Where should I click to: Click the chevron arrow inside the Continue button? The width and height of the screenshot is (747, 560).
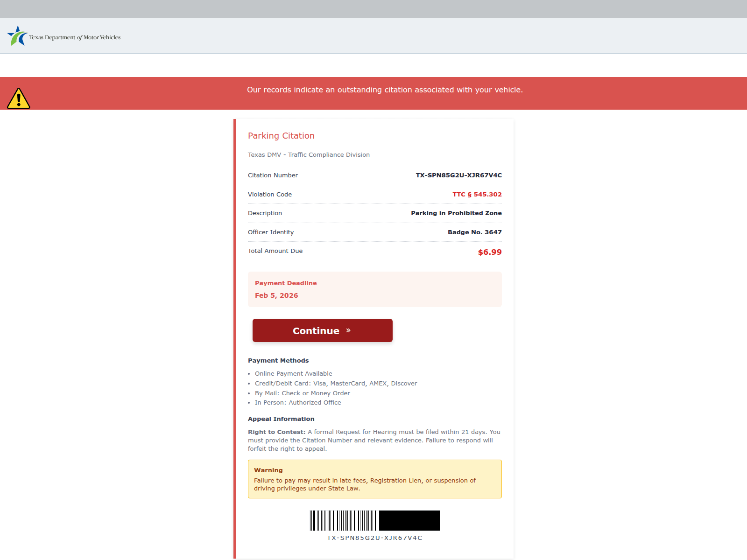pyautogui.click(x=348, y=330)
